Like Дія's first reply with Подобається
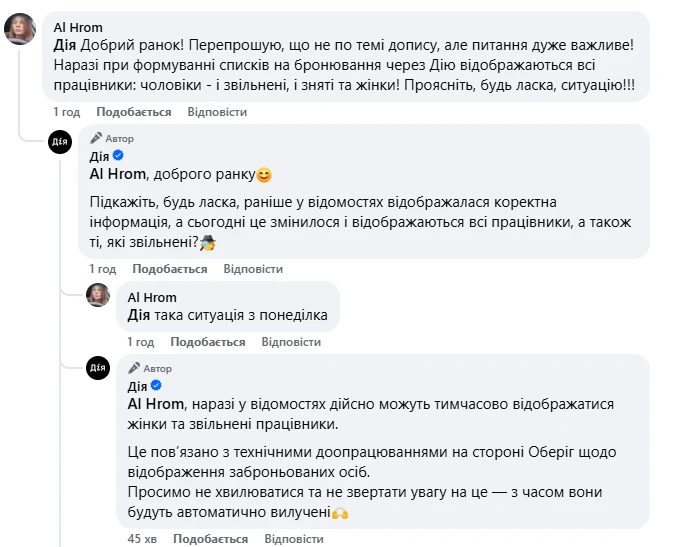The height and width of the screenshot is (547, 675). (170, 269)
